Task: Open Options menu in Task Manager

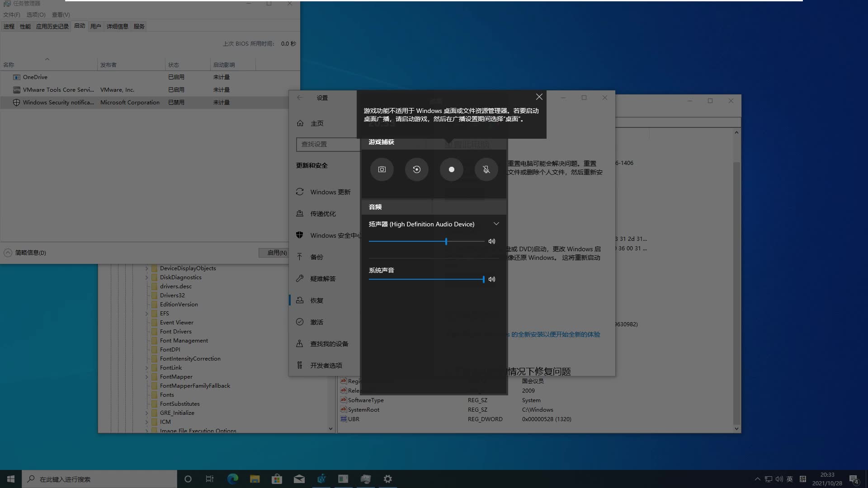Action: click(x=36, y=14)
